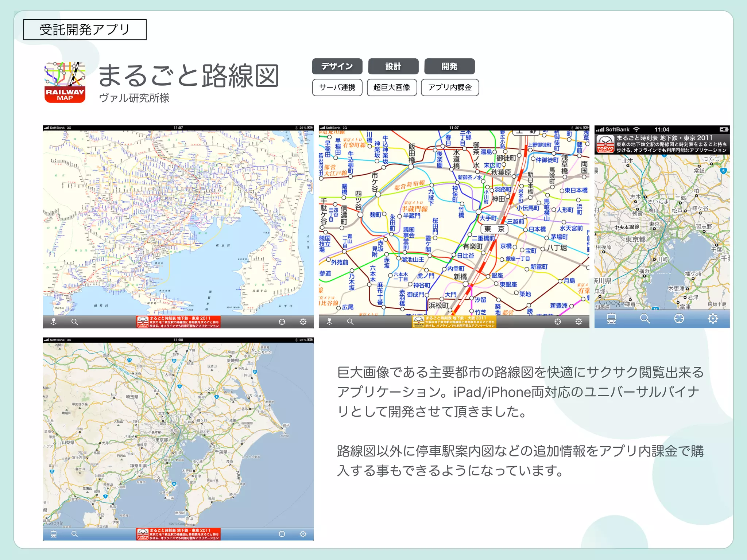Click the 開発 tag
The image size is (747, 560).
pos(449,66)
